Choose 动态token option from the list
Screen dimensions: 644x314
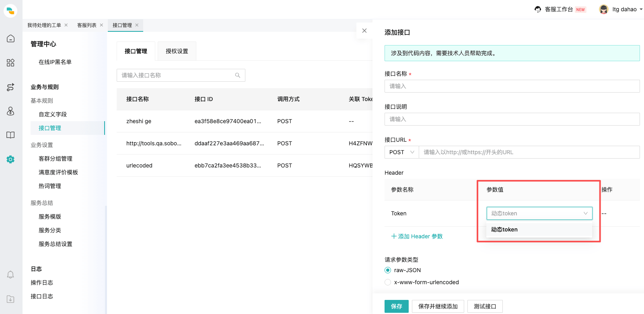pos(504,229)
